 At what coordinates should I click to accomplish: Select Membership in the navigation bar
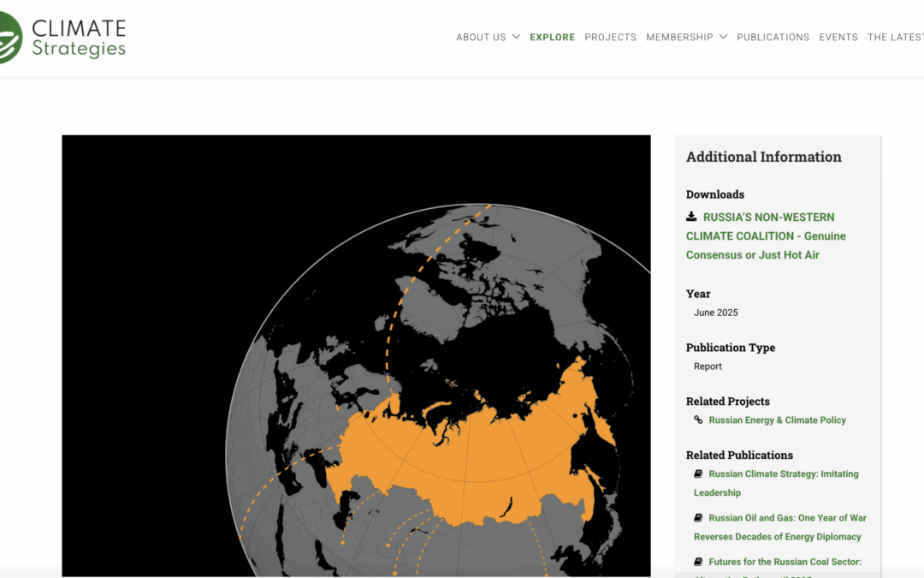(679, 37)
